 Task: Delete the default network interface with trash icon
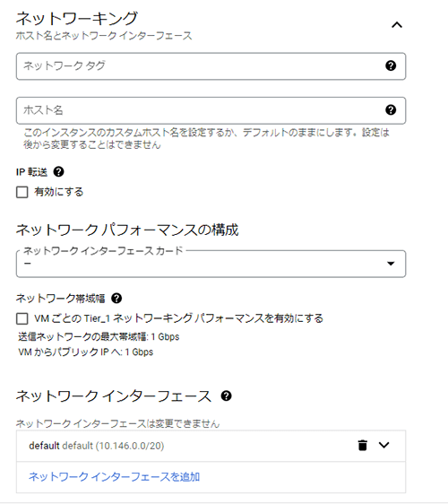(362, 446)
